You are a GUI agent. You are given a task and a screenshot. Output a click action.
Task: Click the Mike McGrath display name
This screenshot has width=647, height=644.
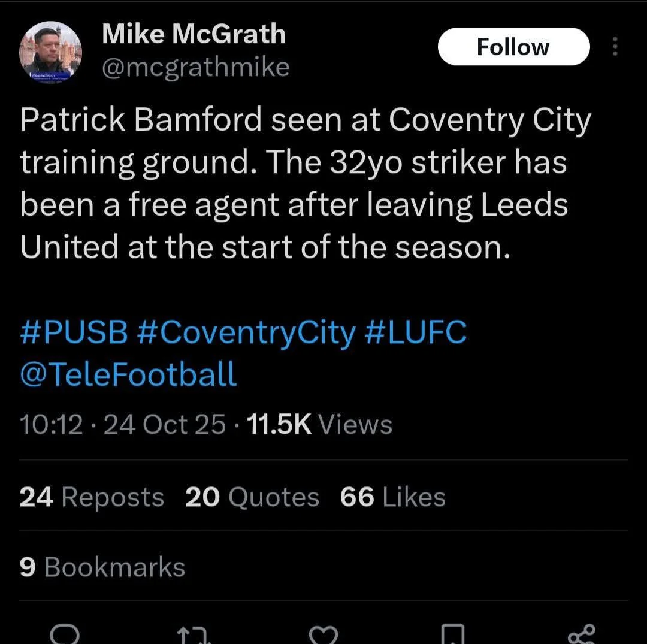click(x=194, y=34)
